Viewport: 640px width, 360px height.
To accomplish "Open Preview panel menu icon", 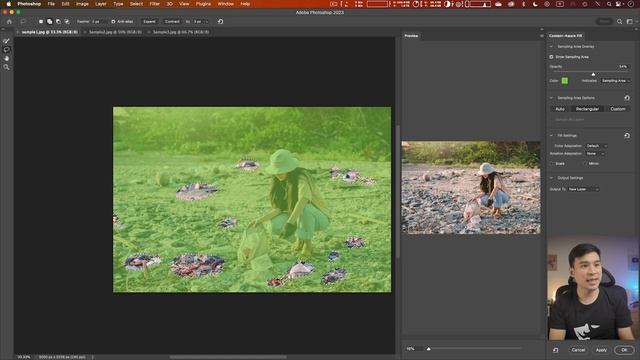I will [x=542, y=36].
